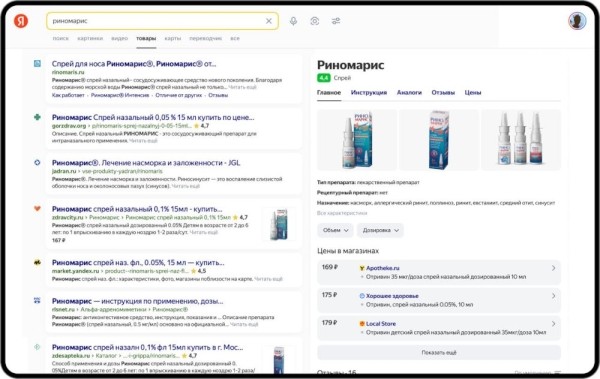The height and width of the screenshot is (379, 600).
Task: Click the Показать ещё button
Action: [x=439, y=353]
